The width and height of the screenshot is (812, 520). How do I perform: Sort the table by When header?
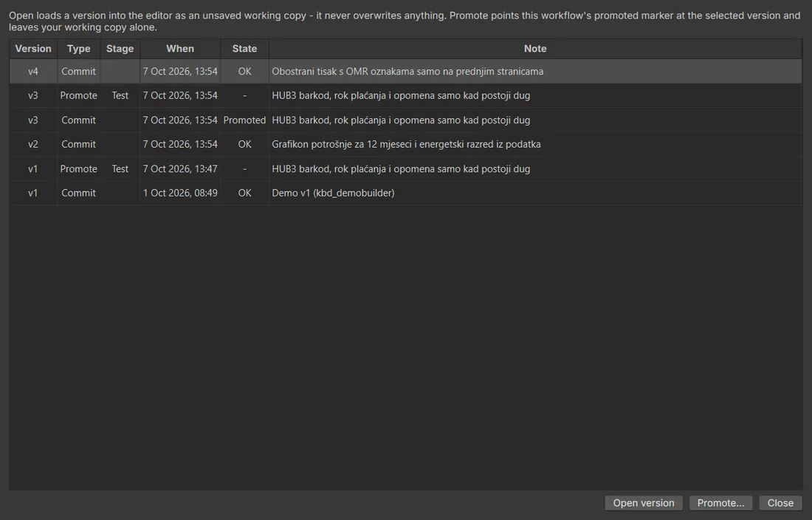180,49
